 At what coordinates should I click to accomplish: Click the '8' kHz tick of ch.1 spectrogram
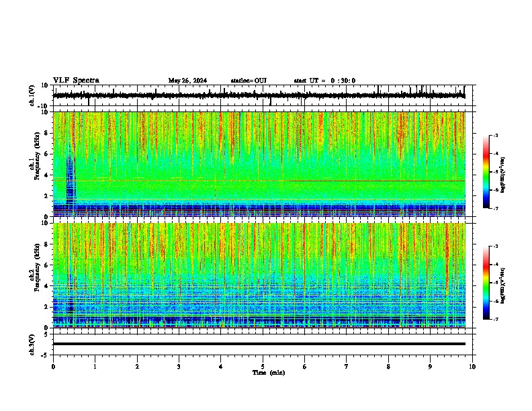coord(46,133)
